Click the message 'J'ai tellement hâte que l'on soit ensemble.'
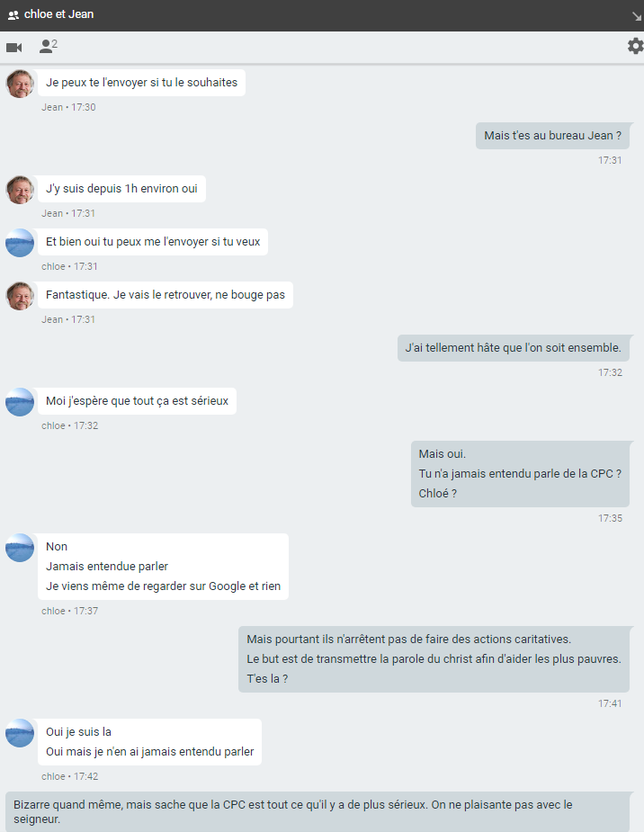 click(x=513, y=348)
